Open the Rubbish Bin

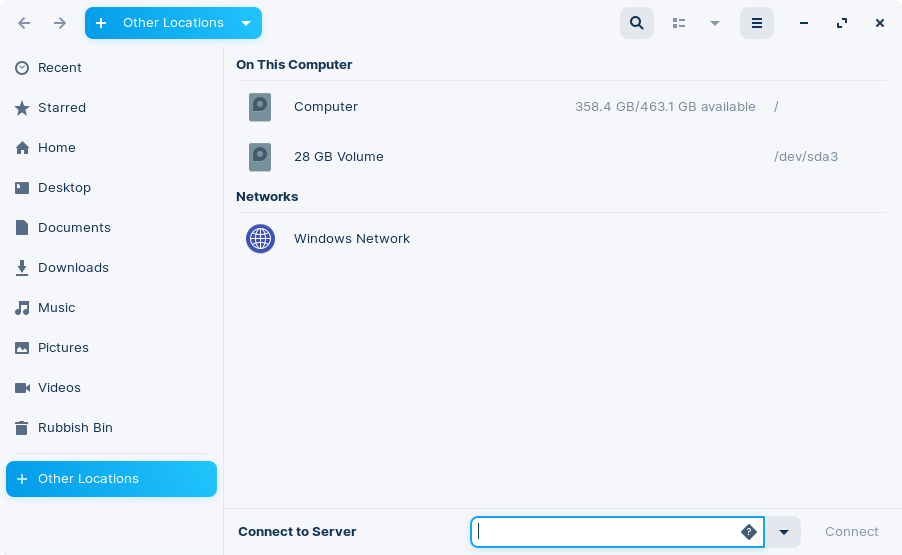(75, 428)
